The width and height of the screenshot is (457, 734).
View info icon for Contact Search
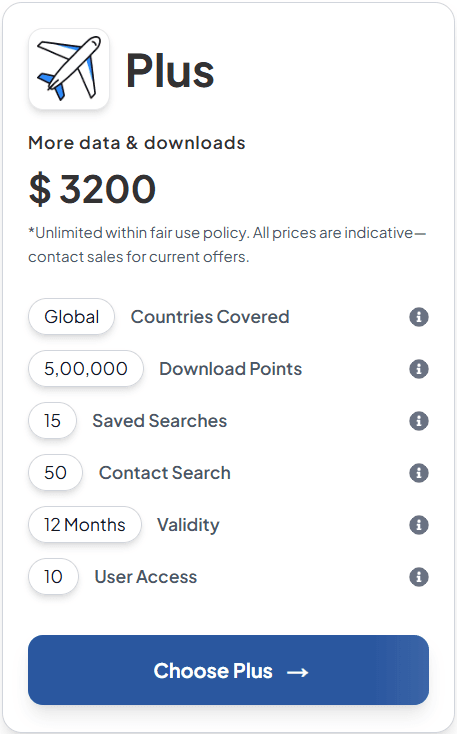coord(419,473)
